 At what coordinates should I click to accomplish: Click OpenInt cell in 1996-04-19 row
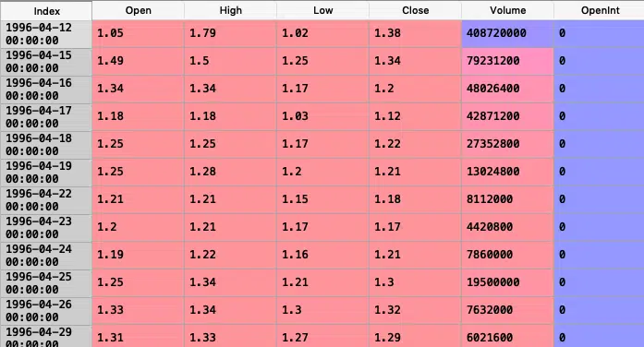pyautogui.click(x=600, y=172)
